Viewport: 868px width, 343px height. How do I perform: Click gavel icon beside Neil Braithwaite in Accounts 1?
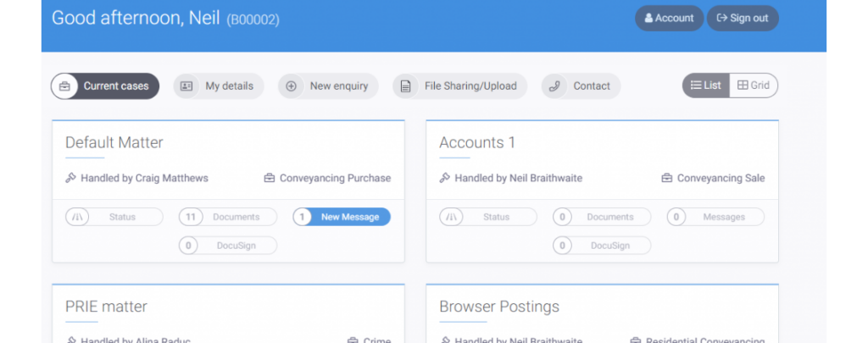coord(444,178)
